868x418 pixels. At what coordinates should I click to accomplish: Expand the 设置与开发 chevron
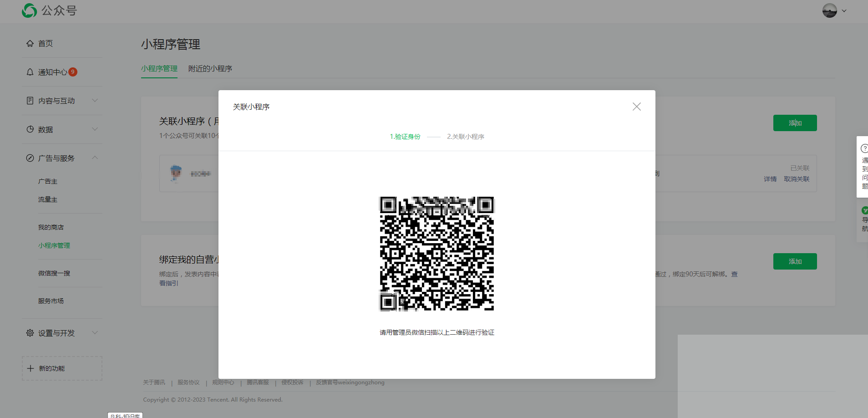coord(95,332)
